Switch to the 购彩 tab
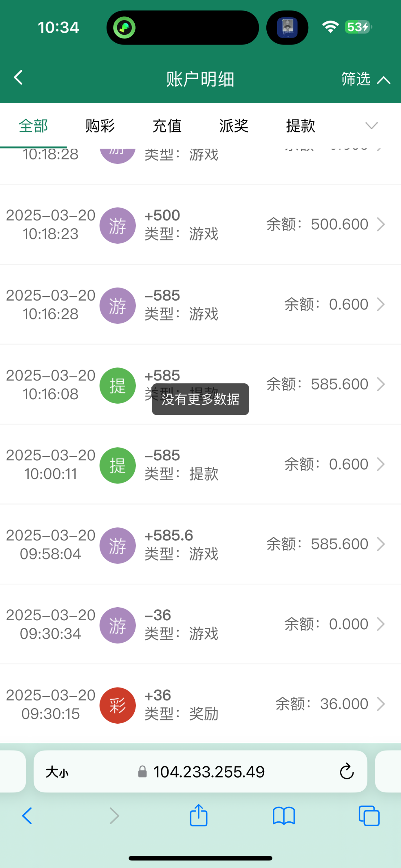Screen dimensions: 401x868 (100, 126)
